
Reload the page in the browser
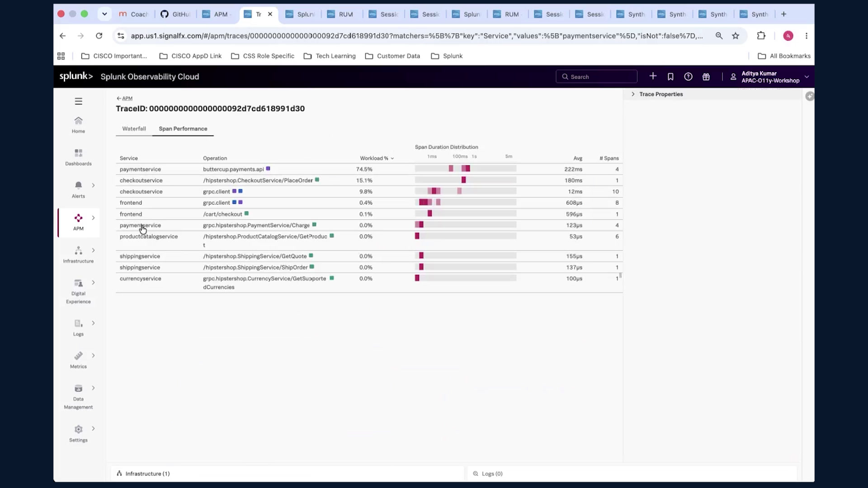point(99,36)
